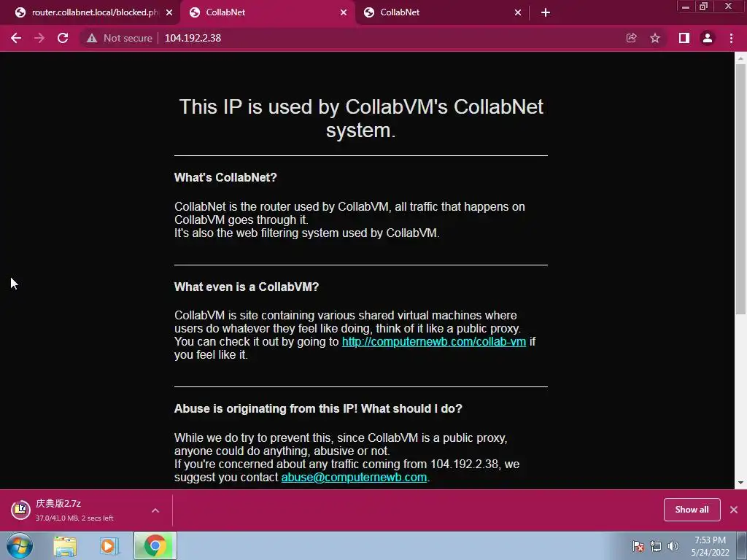Open the Chrome three-dot menu
747x560 pixels.
click(x=731, y=38)
